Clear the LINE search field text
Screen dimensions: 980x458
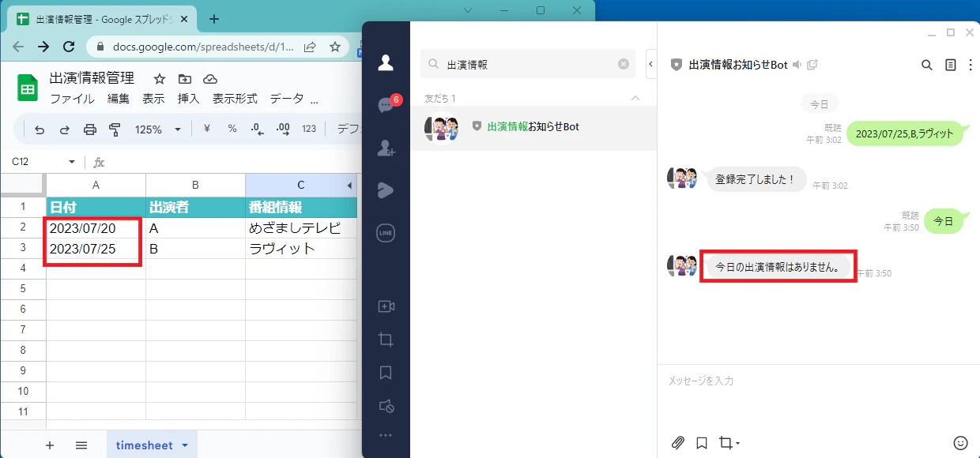pyautogui.click(x=624, y=65)
